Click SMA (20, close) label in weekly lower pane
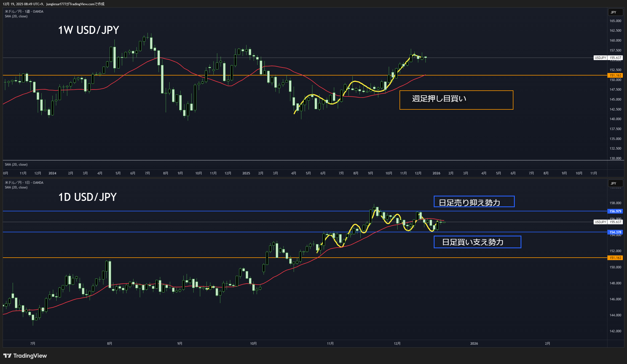The image size is (627, 364). [x=16, y=165]
